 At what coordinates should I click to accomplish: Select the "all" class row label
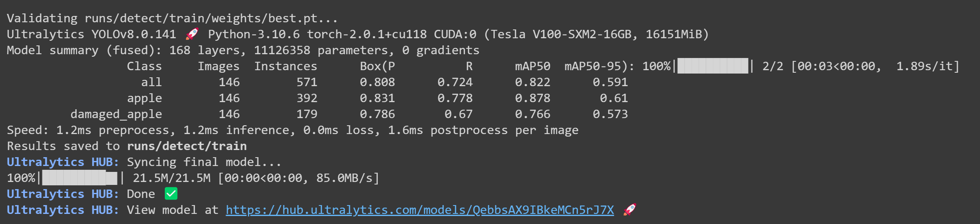151,82
